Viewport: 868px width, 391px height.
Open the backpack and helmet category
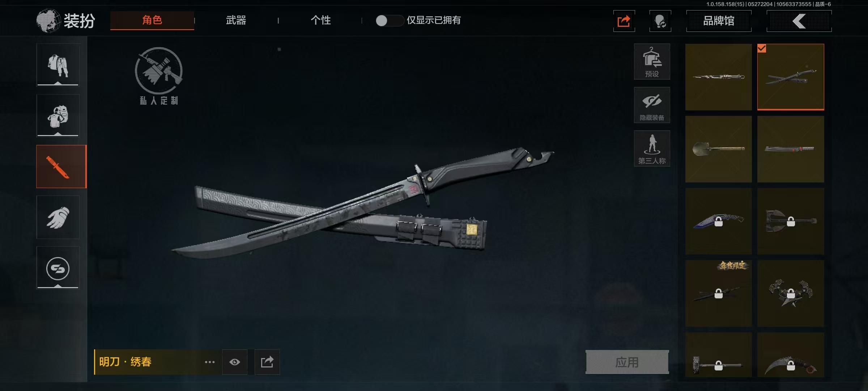click(58, 116)
